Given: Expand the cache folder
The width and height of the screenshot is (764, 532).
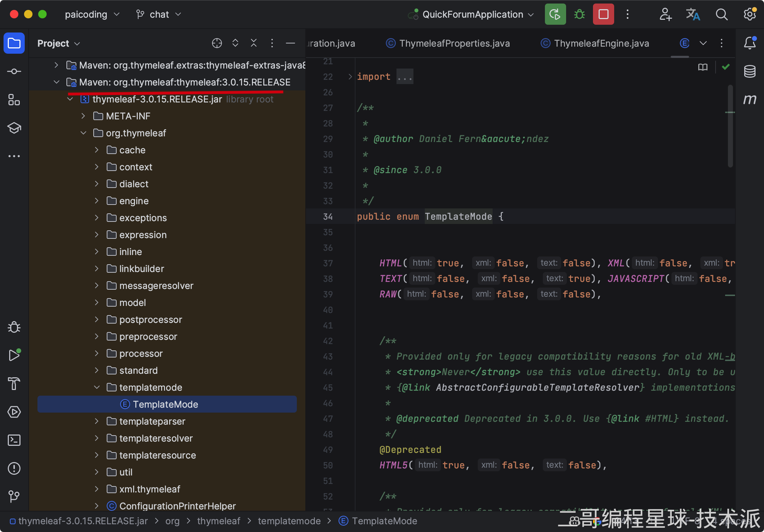Looking at the screenshot, I should coord(97,150).
